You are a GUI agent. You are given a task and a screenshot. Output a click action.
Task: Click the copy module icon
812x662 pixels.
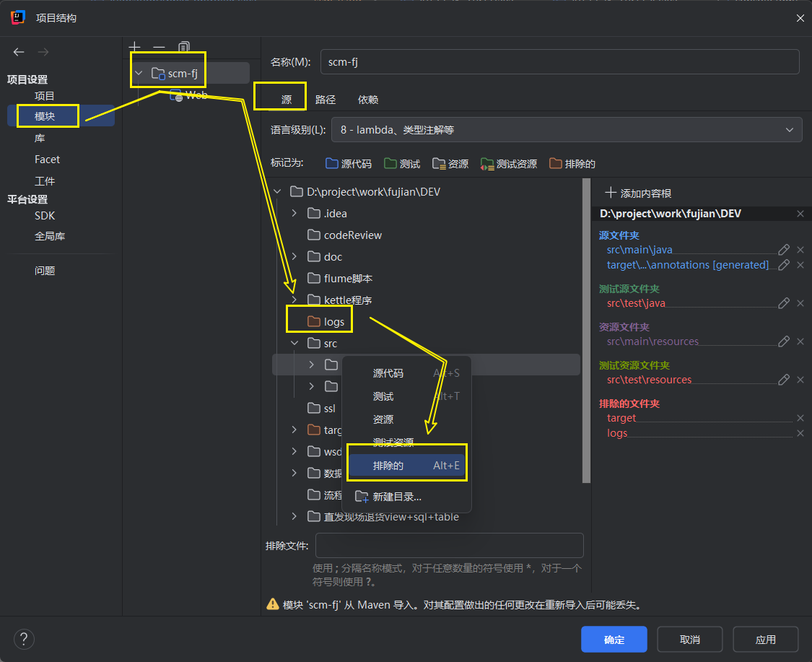pyautogui.click(x=184, y=47)
